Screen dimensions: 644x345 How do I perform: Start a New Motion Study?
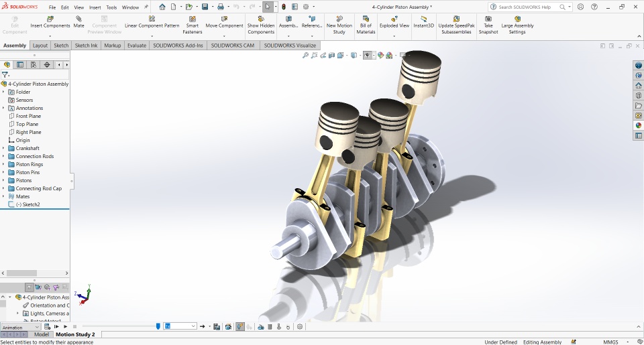coord(339,25)
